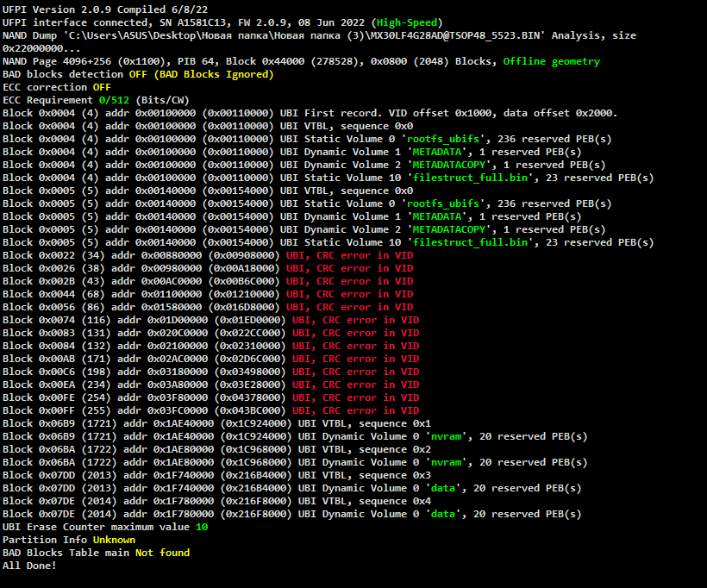Click the address '0x03FC0000' of Block 0x00FF
Viewport: 707px width, 588px height.
(x=178, y=410)
